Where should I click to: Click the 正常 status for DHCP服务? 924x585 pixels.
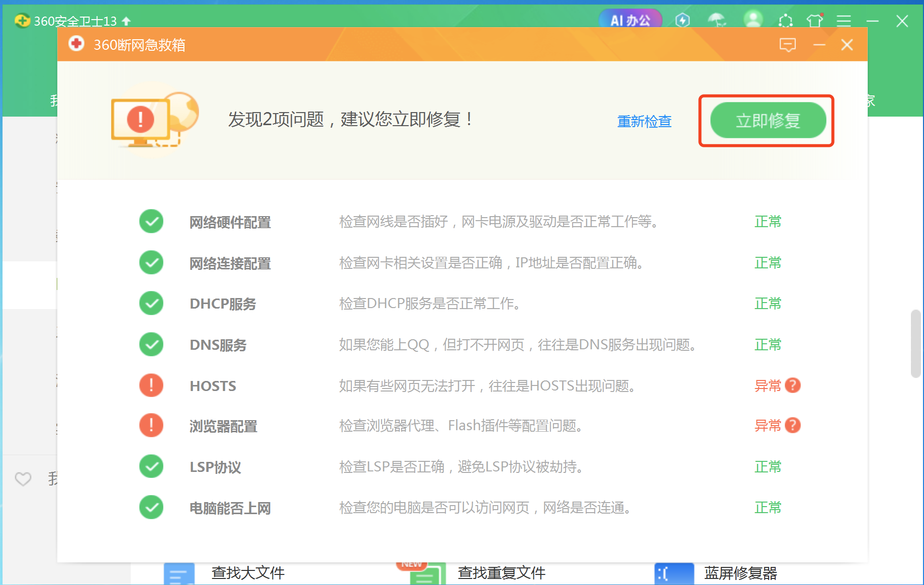(768, 304)
